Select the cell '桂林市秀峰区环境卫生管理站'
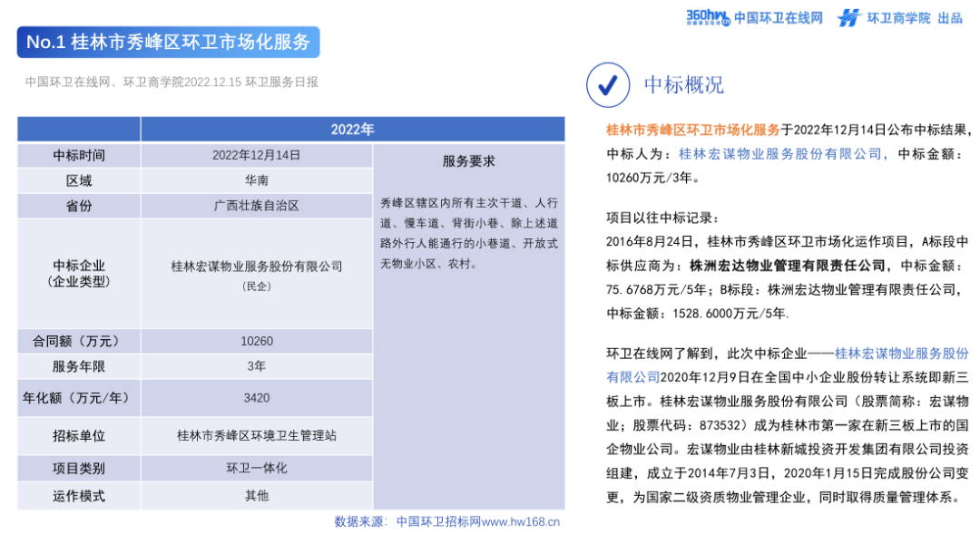Image resolution: width=980 pixels, height=534 pixels. [x=256, y=436]
